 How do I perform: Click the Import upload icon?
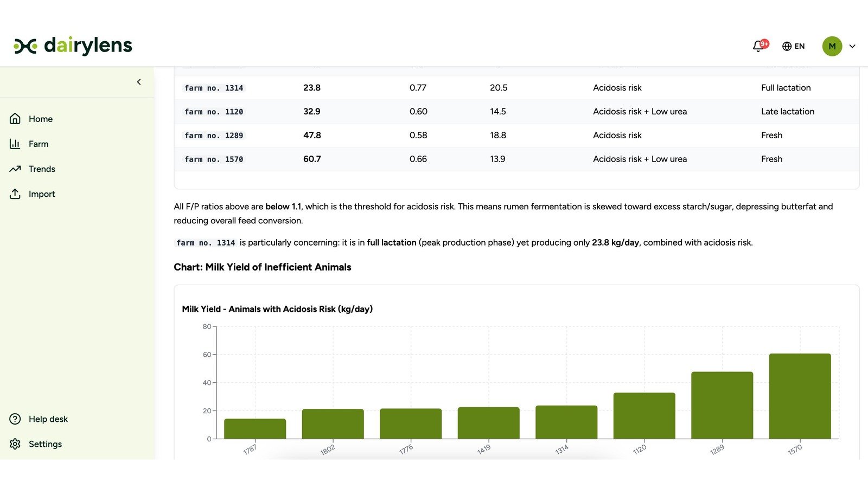15,194
